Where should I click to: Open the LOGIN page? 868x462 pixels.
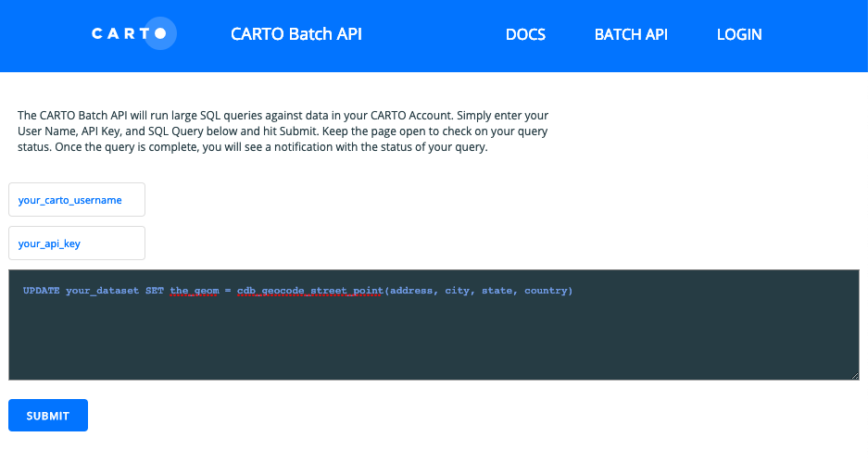(x=739, y=34)
